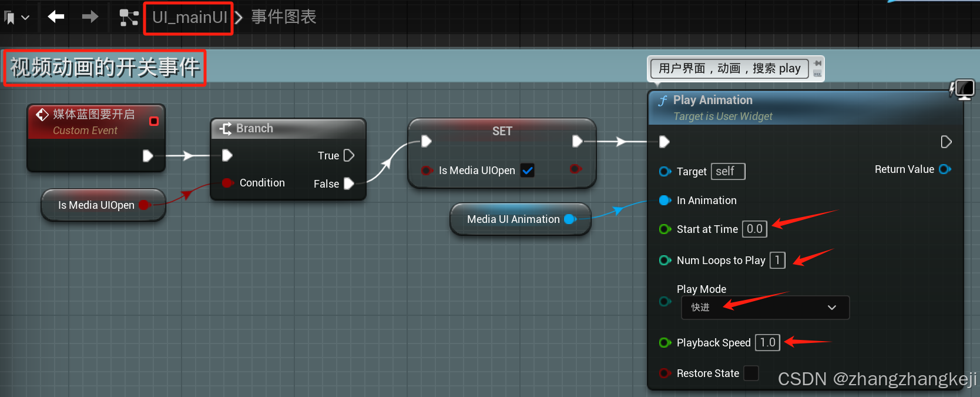Screen dimensions: 980x397
Task: Click the Num Loops to Play pin
Action: coord(665,261)
